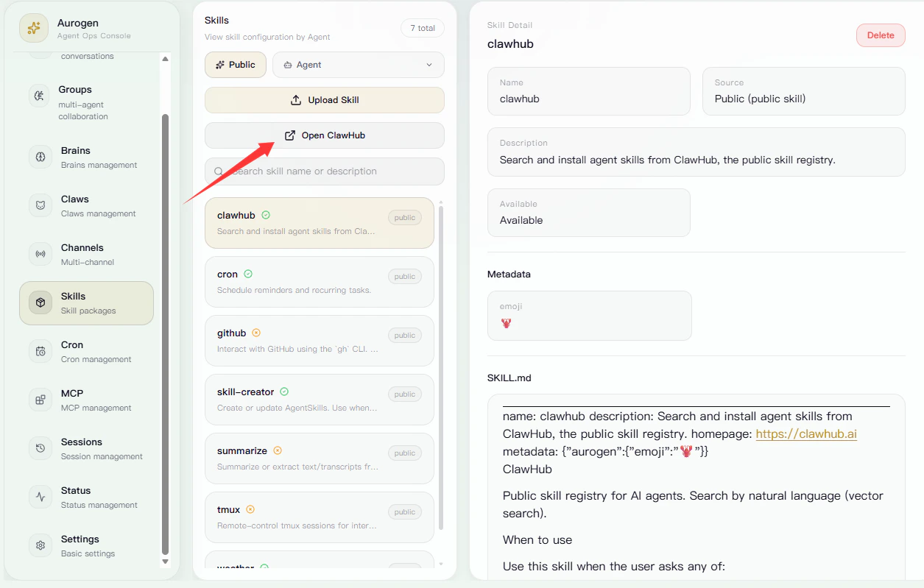Screen dimensions: 924x588
Task: Open Settings basic settings
Action: [x=86, y=545]
